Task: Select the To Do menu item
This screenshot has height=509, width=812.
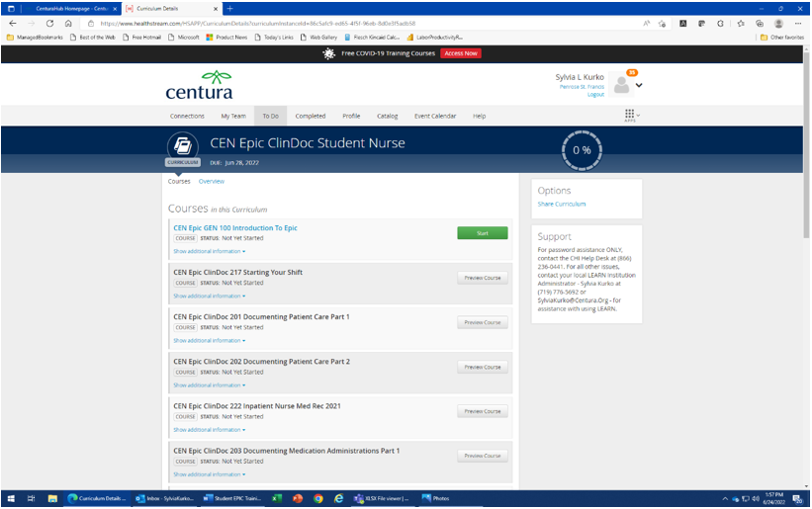Action: point(270,116)
